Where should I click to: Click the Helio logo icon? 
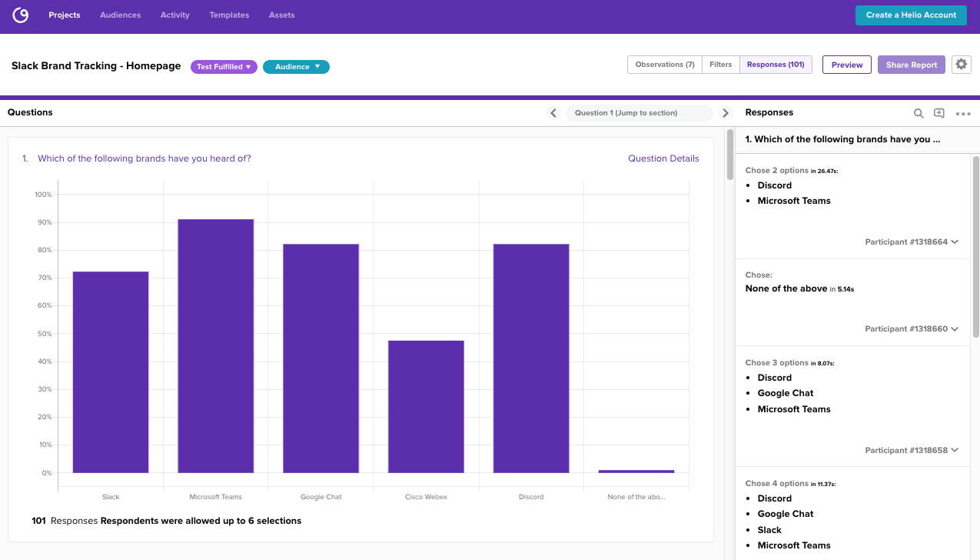[21, 15]
